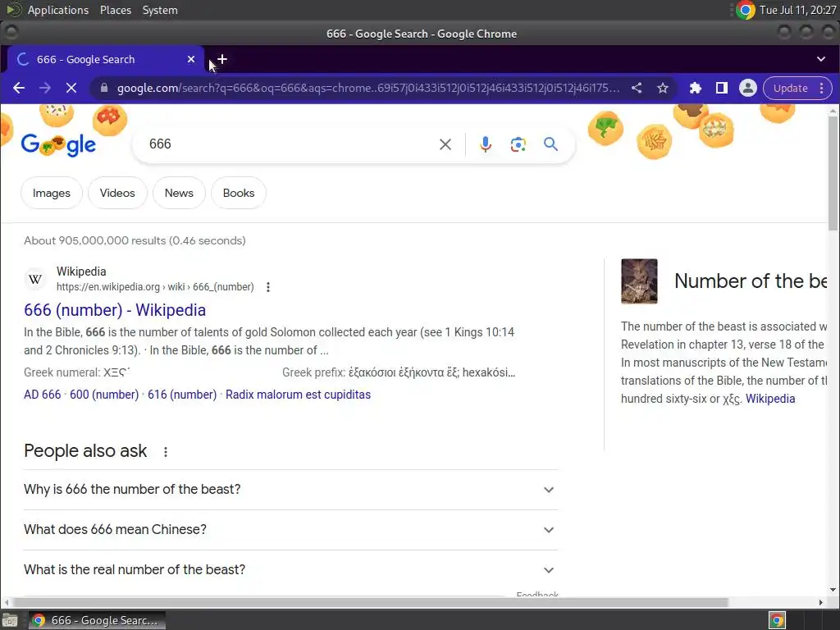
Task: Open the System menu
Action: [160, 10]
